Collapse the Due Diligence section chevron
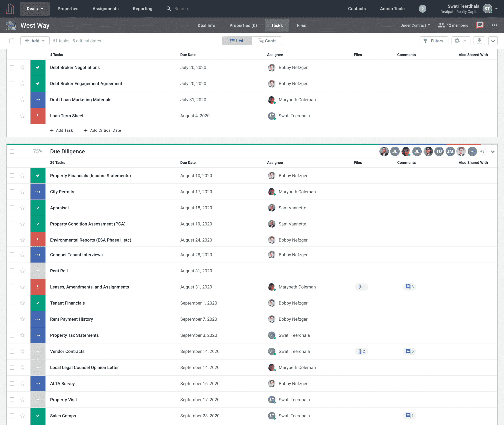 [x=493, y=151]
